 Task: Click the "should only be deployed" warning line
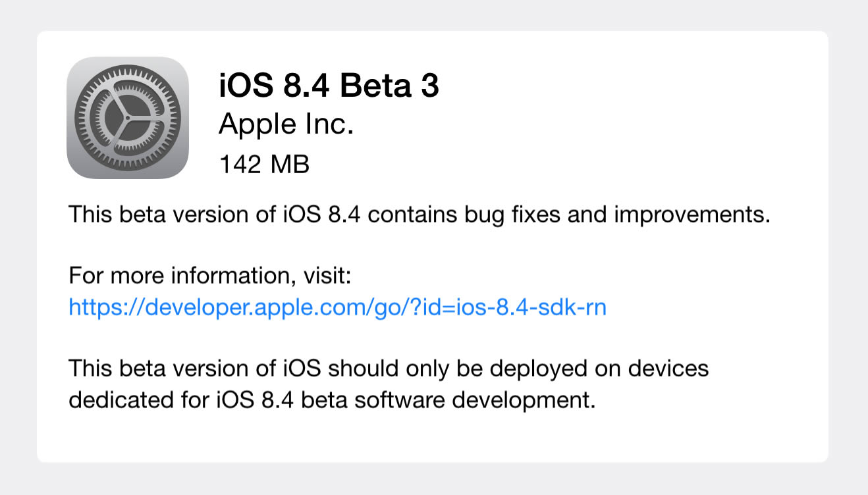(x=389, y=368)
